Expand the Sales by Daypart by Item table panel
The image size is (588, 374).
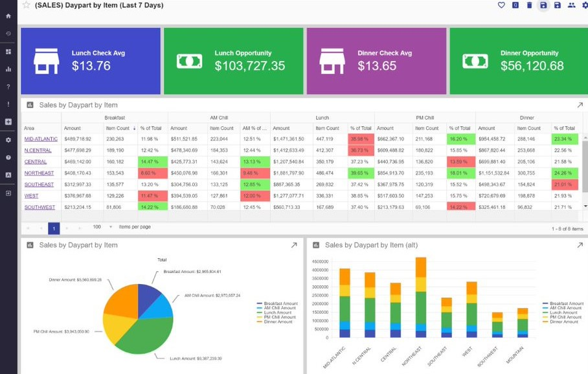click(x=580, y=104)
